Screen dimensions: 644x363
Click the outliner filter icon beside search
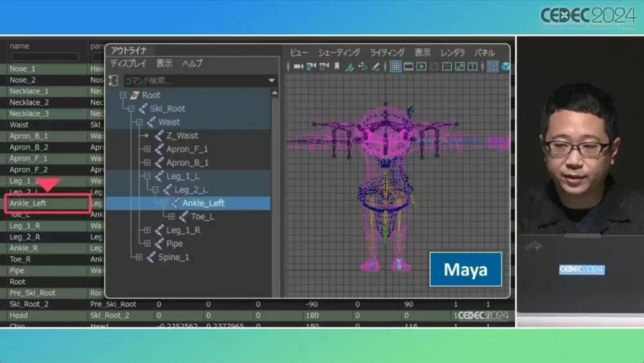pos(114,81)
